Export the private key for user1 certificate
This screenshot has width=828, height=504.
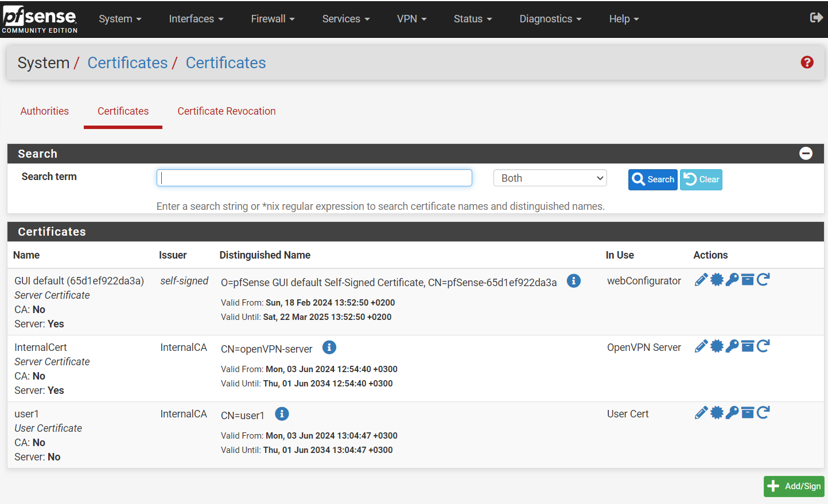pos(732,413)
